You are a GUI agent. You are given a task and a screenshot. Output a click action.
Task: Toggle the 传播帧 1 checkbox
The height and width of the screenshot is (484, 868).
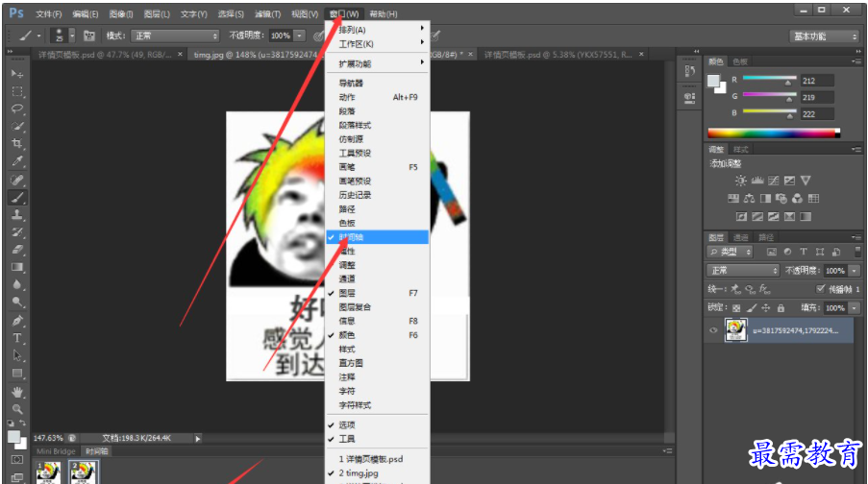point(820,289)
